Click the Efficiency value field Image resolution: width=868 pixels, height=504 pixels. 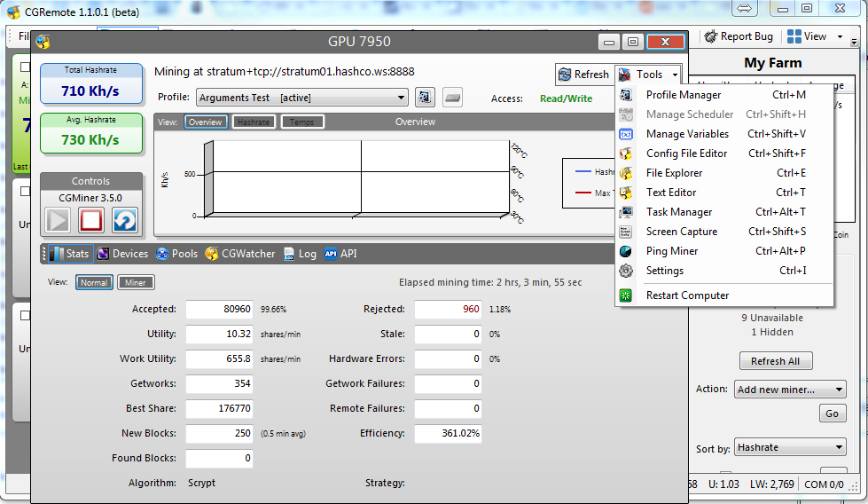[x=448, y=433]
